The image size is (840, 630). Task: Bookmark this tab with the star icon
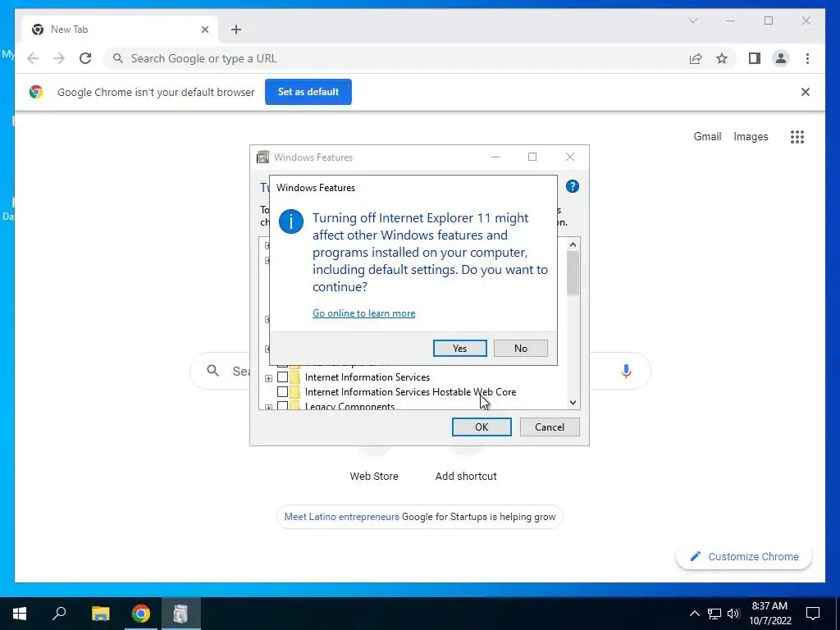pyautogui.click(x=722, y=58)
